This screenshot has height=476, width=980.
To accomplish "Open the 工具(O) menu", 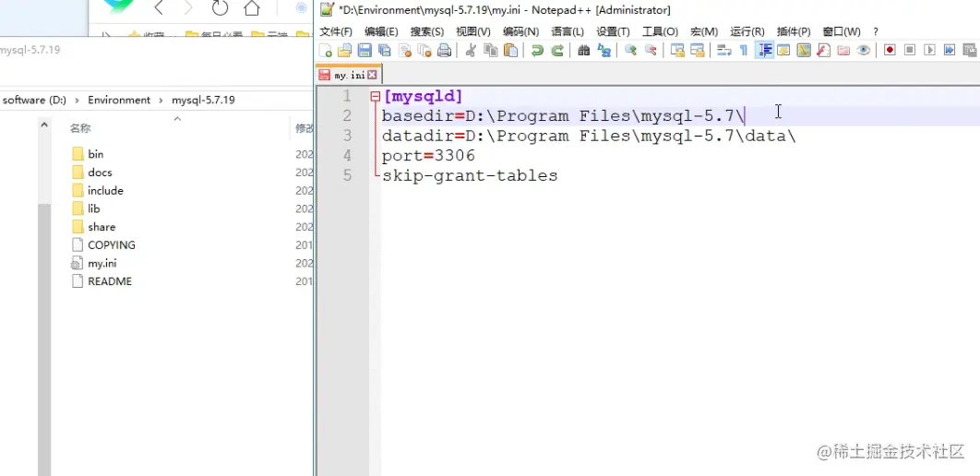I will pyautogui.click(x=660, y=32).
